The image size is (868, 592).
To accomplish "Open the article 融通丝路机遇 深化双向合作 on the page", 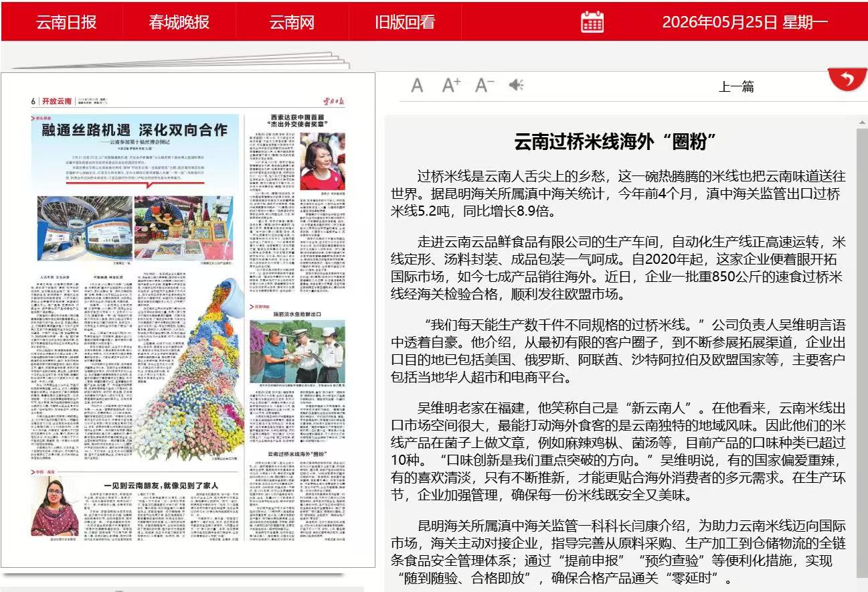I will click(135, 130).
